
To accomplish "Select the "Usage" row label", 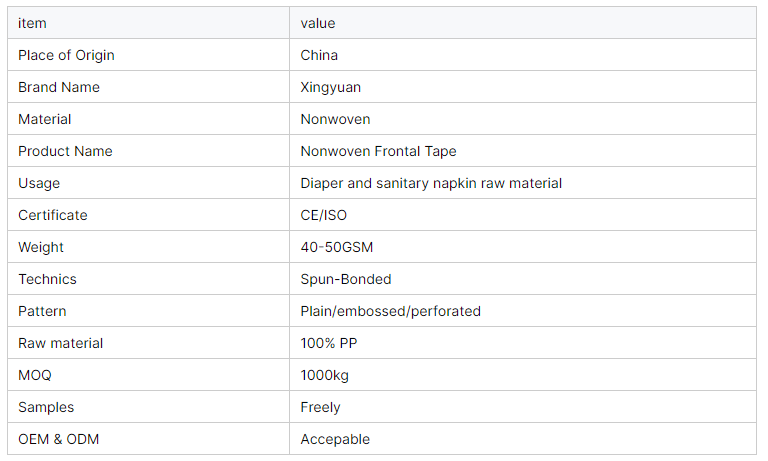I will [x=39, y=183].
